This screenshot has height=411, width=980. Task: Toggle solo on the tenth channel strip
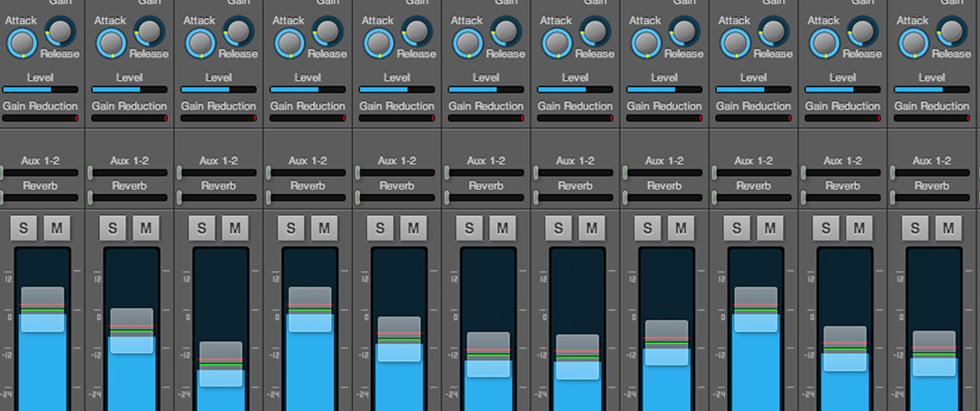pos(826,229)
